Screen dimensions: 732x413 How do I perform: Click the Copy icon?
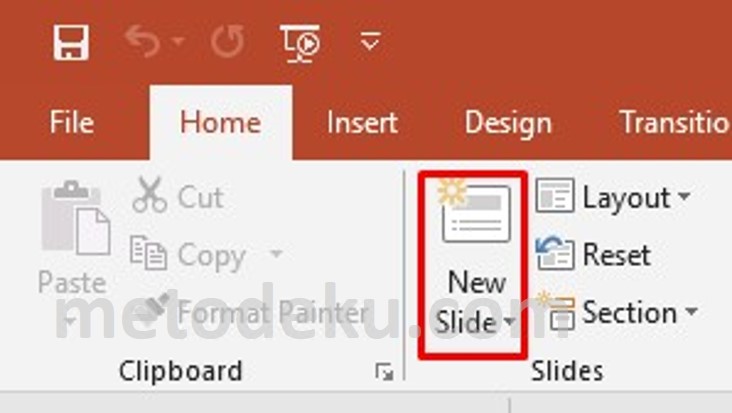tap(148, 253)
